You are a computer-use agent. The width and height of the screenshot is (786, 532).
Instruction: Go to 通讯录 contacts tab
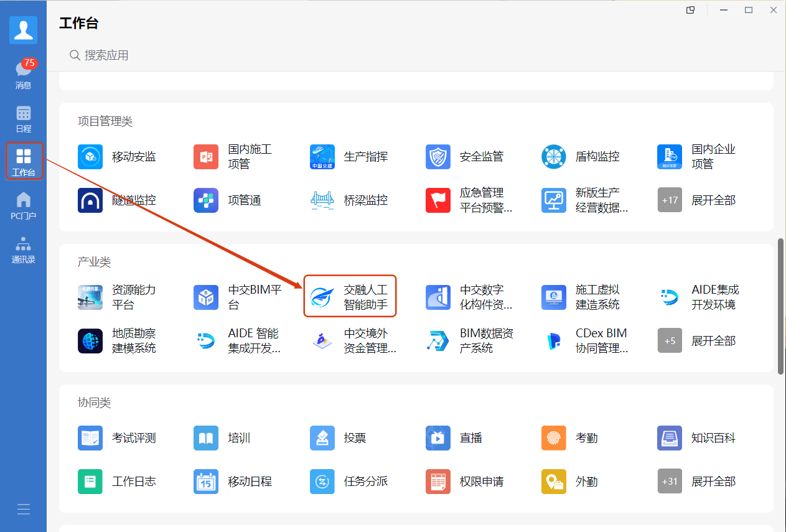(24, 250)
